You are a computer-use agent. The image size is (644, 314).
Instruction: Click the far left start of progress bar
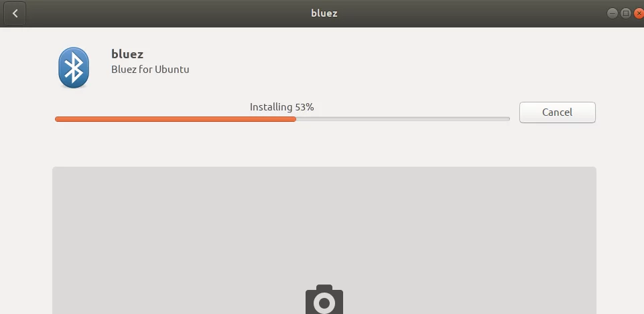point(57,119)
